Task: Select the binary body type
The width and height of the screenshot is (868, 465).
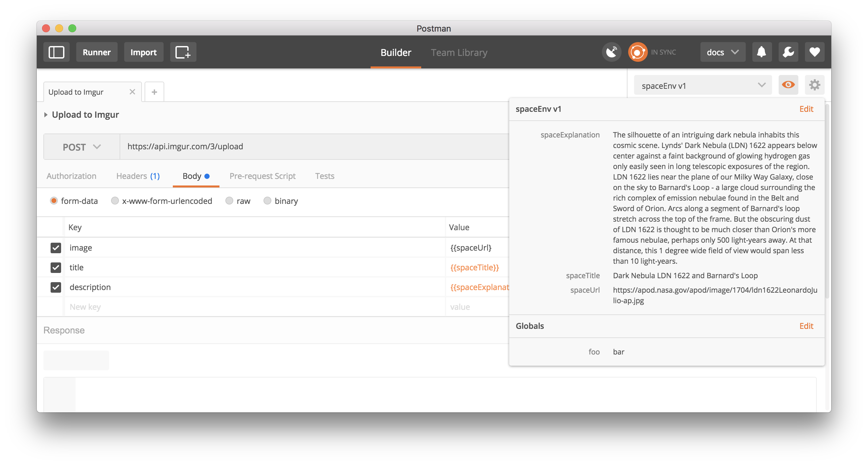Action: tap(267, 201)
